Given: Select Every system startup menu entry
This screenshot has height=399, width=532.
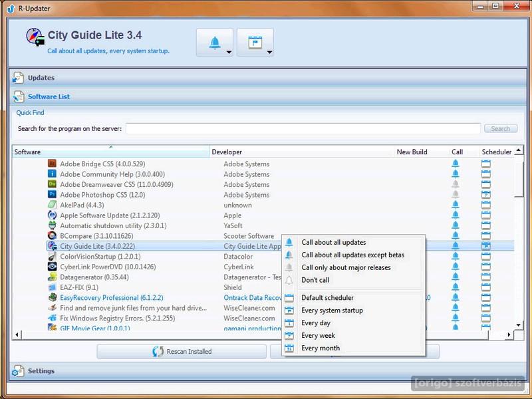Looking at the screenshot, I should tap(353, 310).
